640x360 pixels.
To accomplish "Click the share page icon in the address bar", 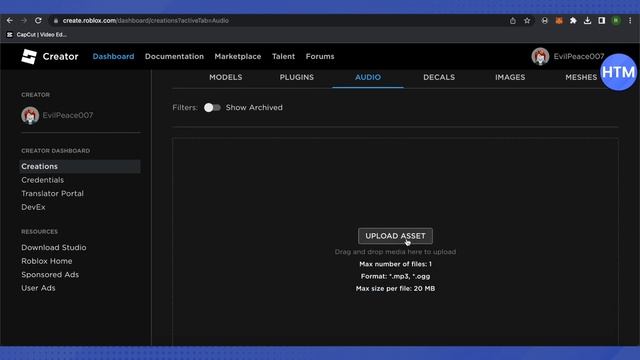I will [513, 20].
